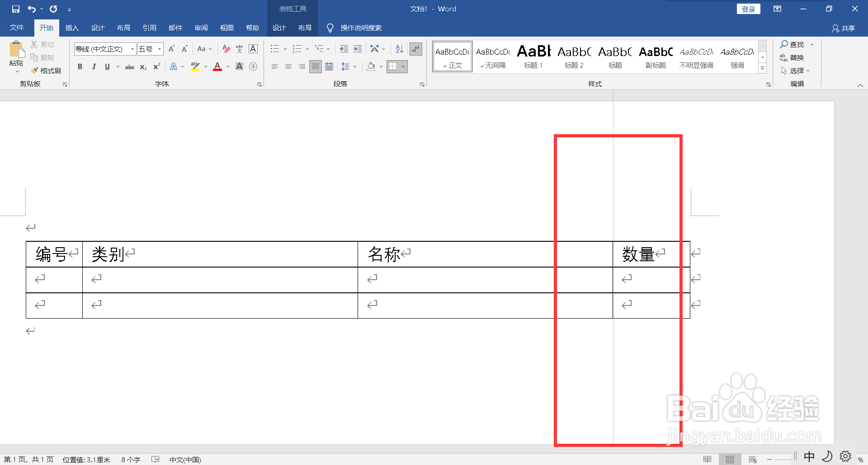Align text left
The image size is (868, 465).
[x=274, y=67]
